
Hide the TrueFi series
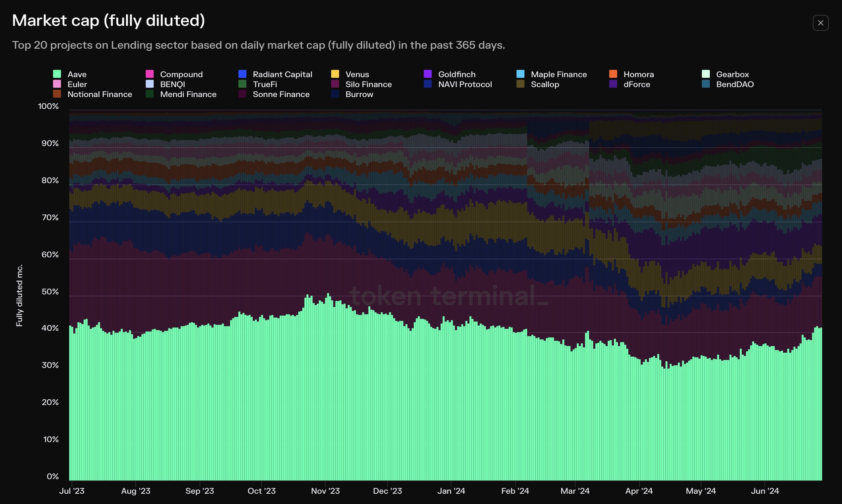point(258,84)
